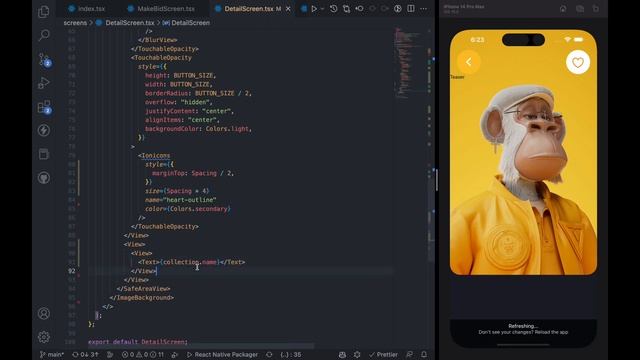This screenshot has width=640, height=360.
Task: Open the Run and Debug view
Action: (x=44, y=83)
